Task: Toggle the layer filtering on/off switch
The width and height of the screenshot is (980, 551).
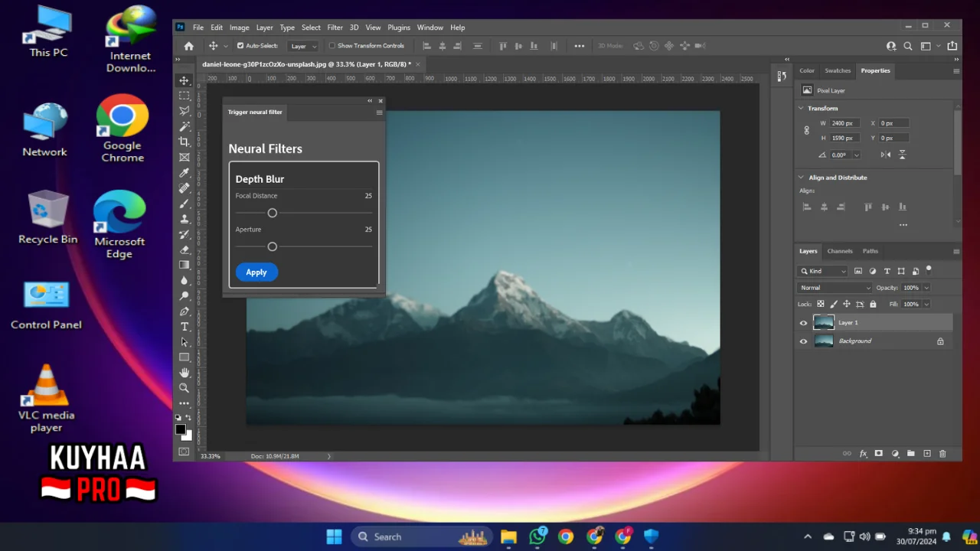Action: click(929, 269)
